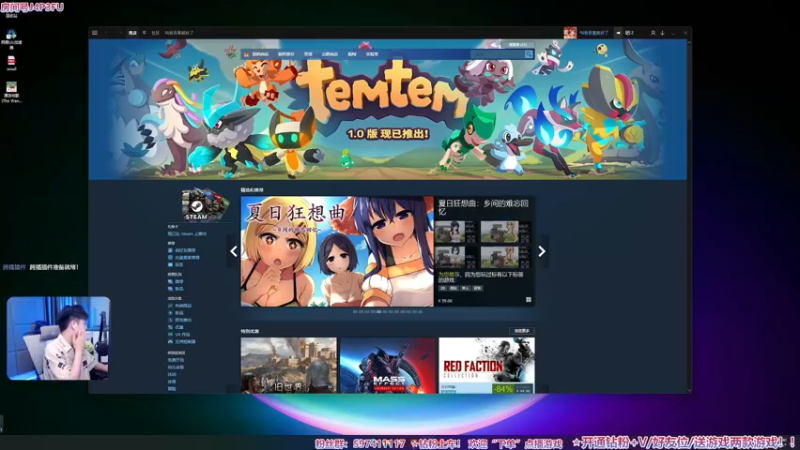Viewport: 800px width, 450px height.
Task: Click the Temtem 1.0 banner
Action: 388,109
